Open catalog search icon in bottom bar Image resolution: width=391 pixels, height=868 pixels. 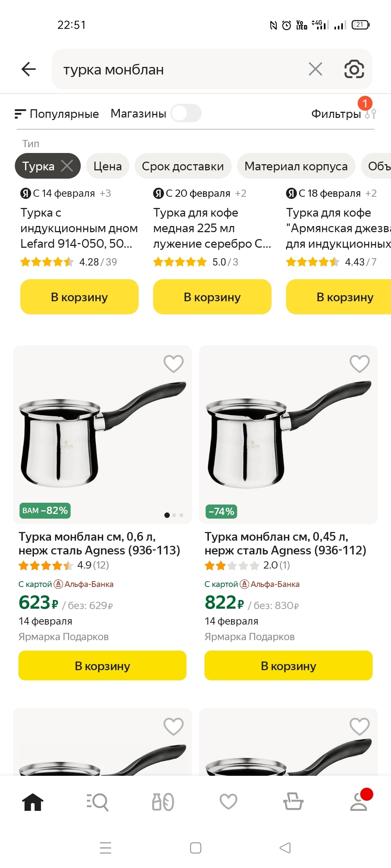pyautogui.click(x=98, y=802)
